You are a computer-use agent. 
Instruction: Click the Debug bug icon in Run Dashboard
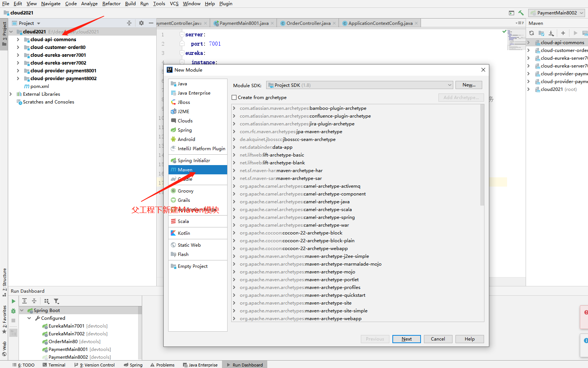[13, 311]
